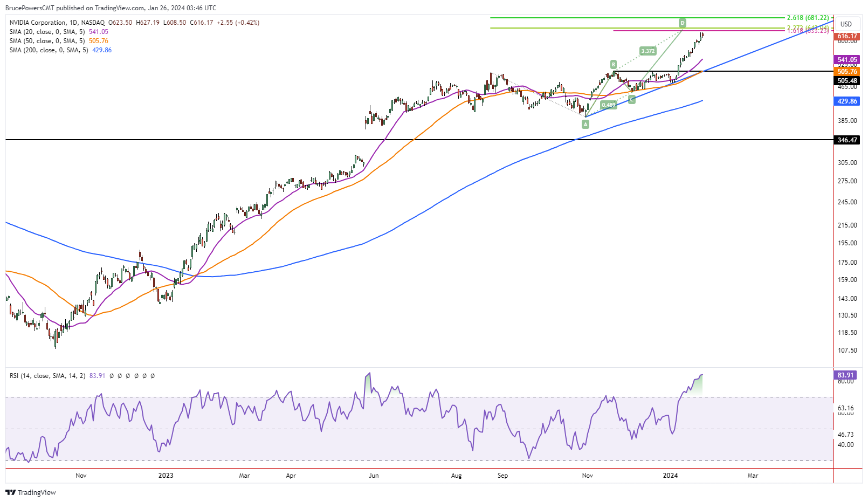The width and height of the screenshot is (868, 502).
Task: Click the low price value L608.50
Action: click(175, 23)
